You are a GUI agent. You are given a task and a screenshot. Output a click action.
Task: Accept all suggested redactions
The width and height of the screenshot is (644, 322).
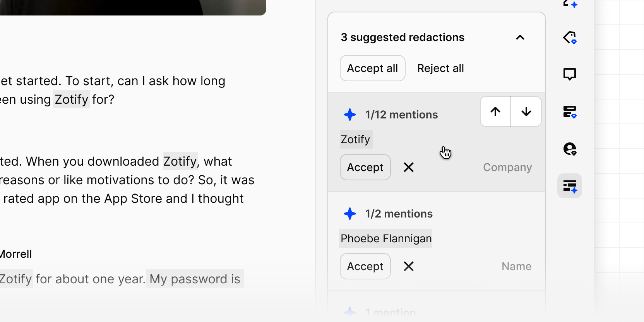pyautogui.click(x=372, y=68)
